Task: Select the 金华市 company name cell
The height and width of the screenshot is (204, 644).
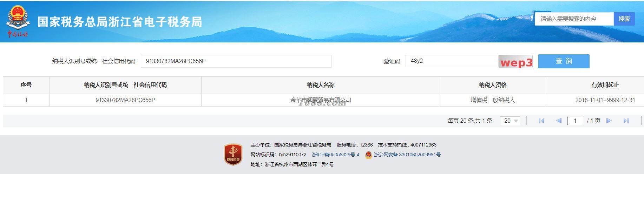Action: tap(321, 100)
